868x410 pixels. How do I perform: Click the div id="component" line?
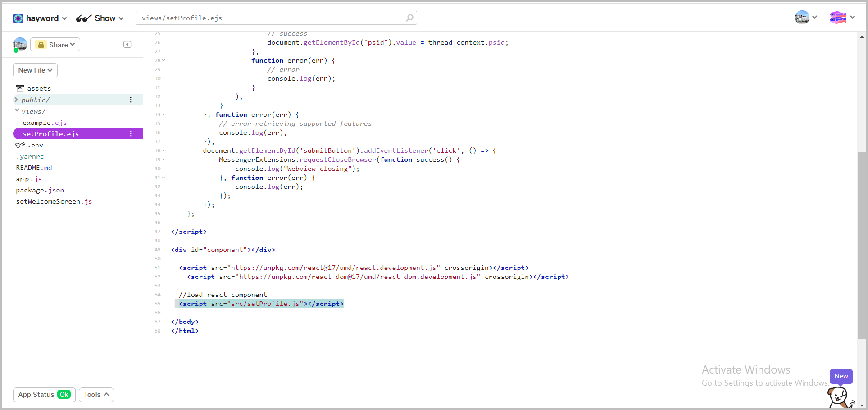pos(223,250)
